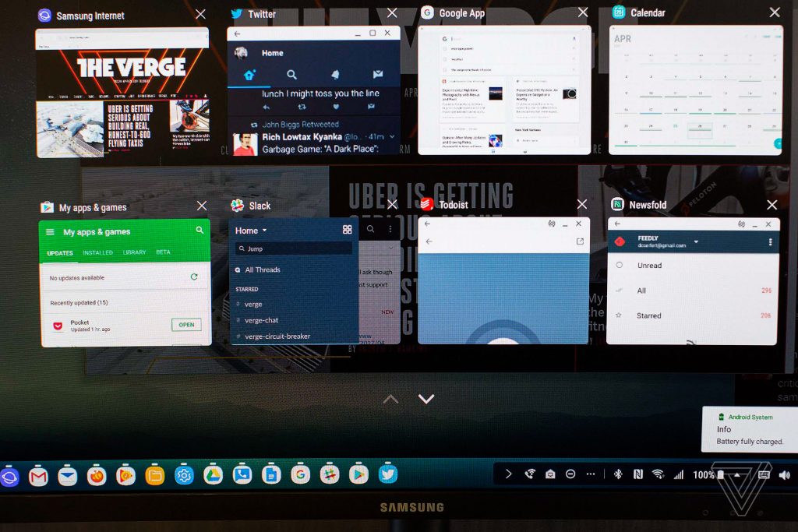Open the Phone app in taskbar
Image resolution: width=798 pixels, height=532 pixels.
click(x=242, y=475)
